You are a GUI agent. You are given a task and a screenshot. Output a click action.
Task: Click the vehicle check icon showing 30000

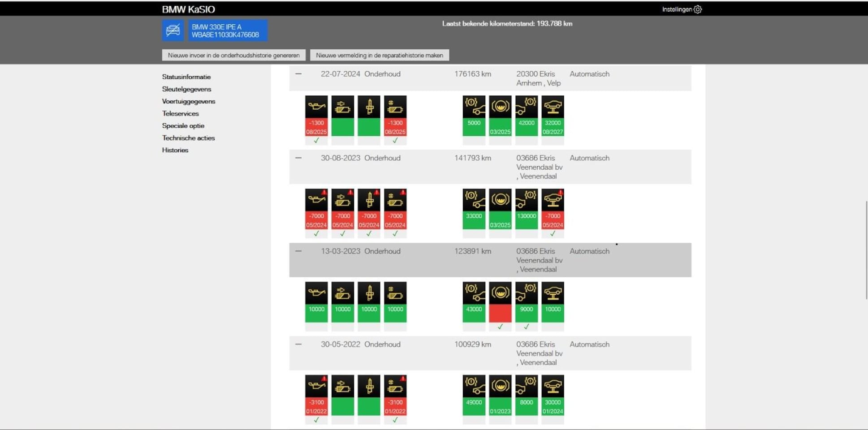pos(553,386)
